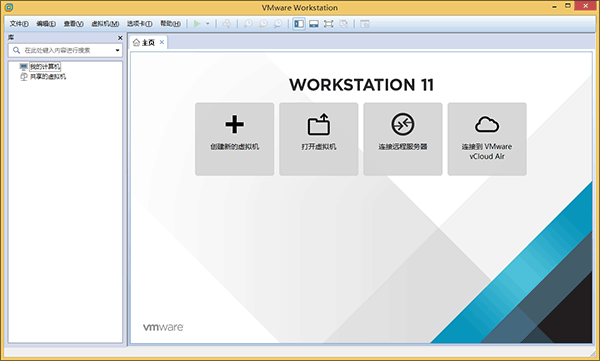
Task: Click the Unity mode toolbar icon
Action: click(344, 24)
